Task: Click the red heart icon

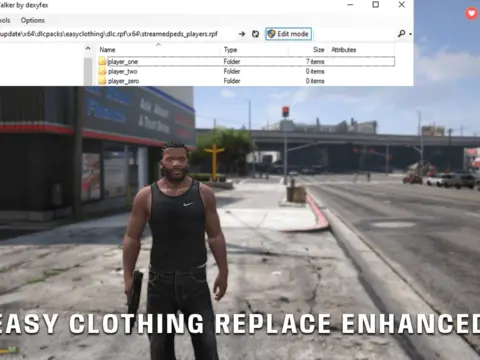Action: pyautogui.click(x=471, y=13)
